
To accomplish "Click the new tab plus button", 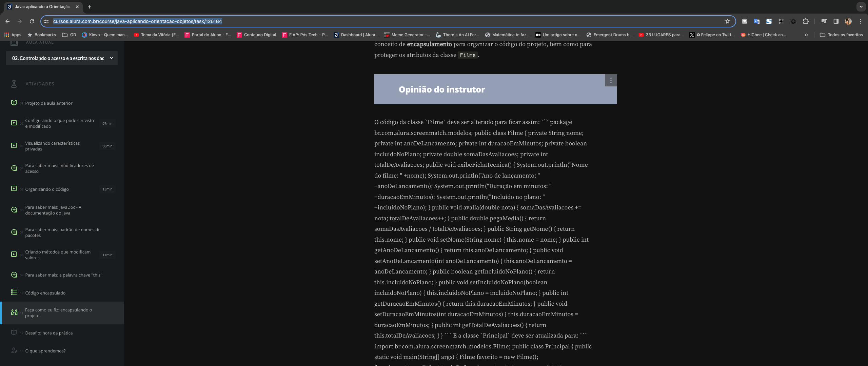I will point(89,6).
